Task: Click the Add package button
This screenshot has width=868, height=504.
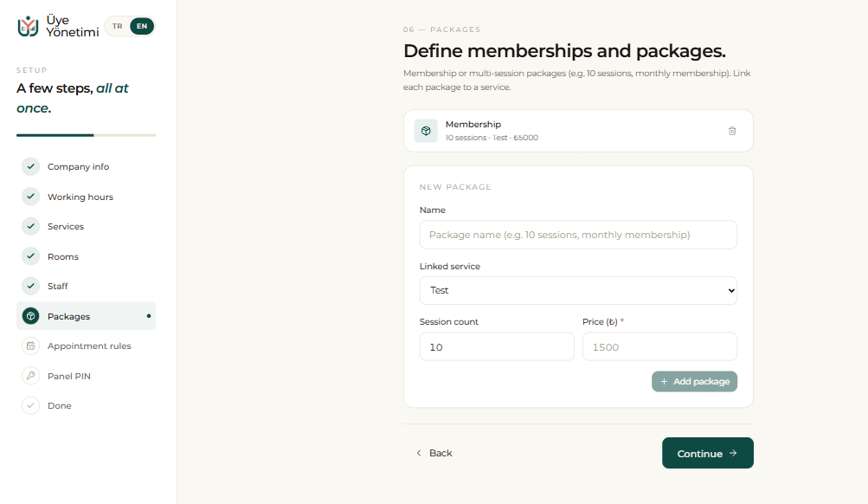Action: [x=694, y=381]
